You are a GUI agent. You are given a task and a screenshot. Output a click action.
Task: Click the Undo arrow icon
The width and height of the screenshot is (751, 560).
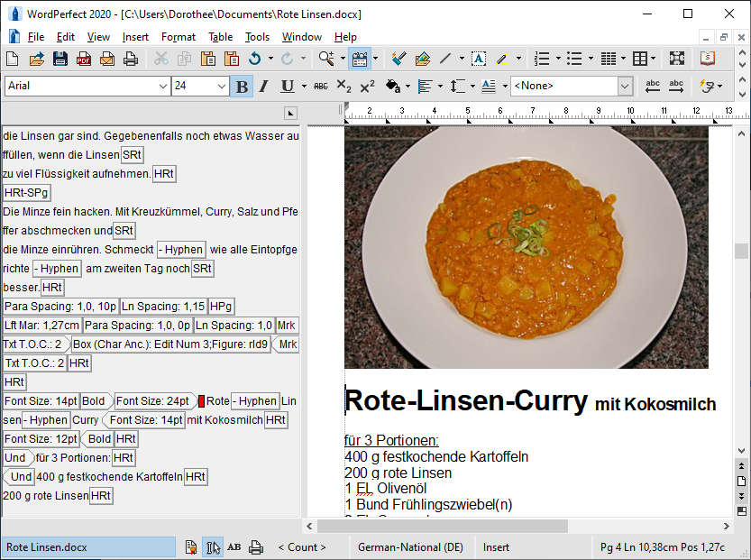point(254,60)
